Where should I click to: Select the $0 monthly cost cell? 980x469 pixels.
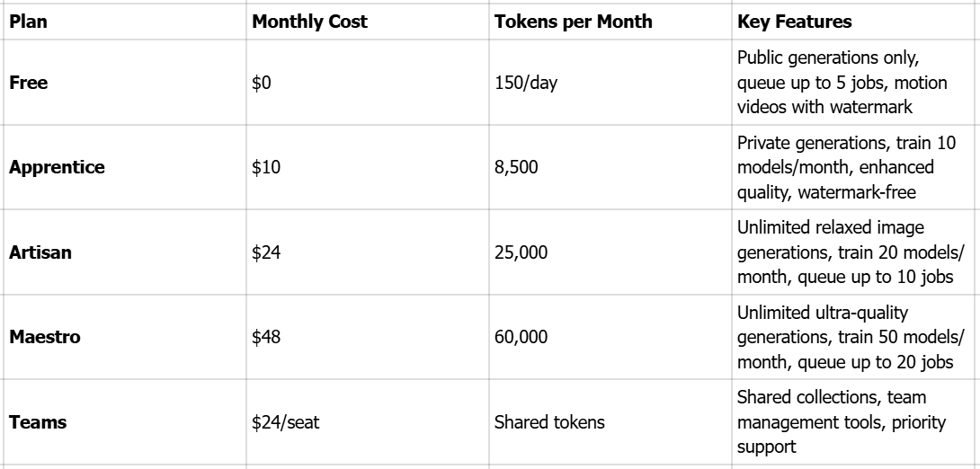click(x=368, y=83)
